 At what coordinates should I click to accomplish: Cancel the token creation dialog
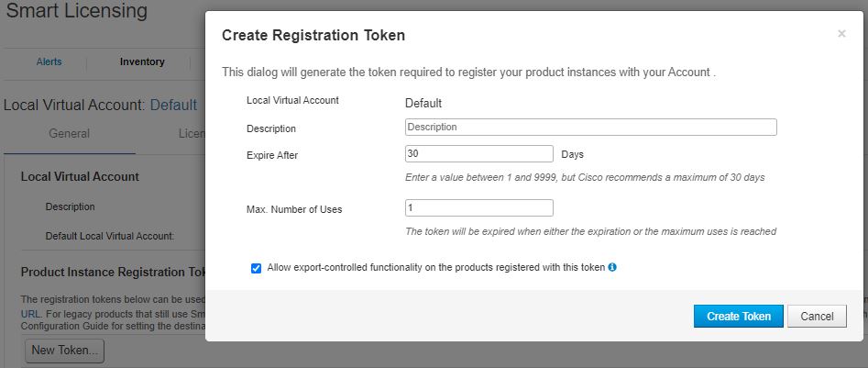tap(817, 317)
